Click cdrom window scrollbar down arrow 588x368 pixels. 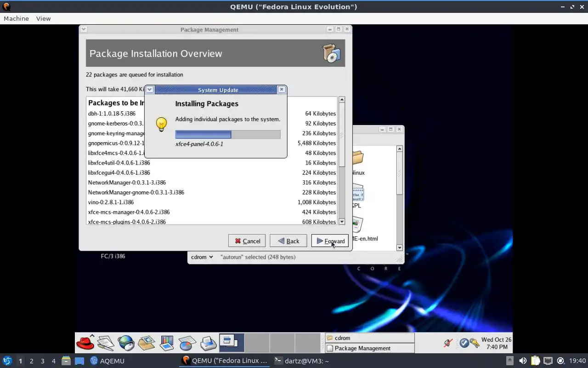400,247
